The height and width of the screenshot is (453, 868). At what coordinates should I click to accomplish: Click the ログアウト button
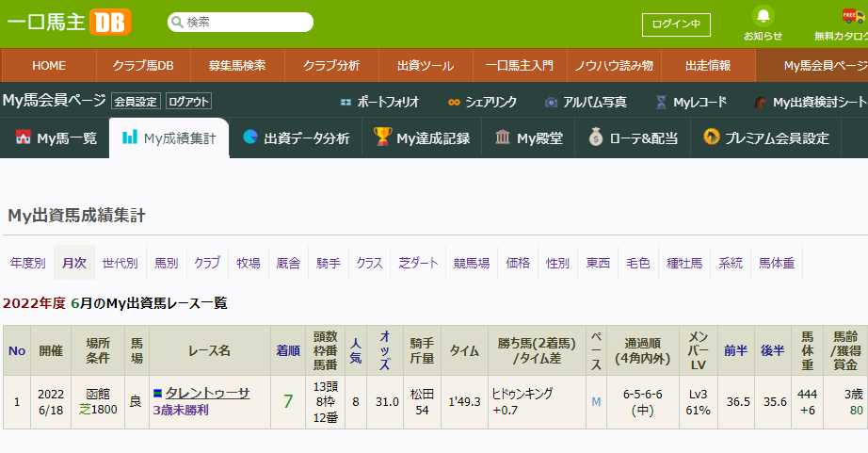click(x=189, y=102)
